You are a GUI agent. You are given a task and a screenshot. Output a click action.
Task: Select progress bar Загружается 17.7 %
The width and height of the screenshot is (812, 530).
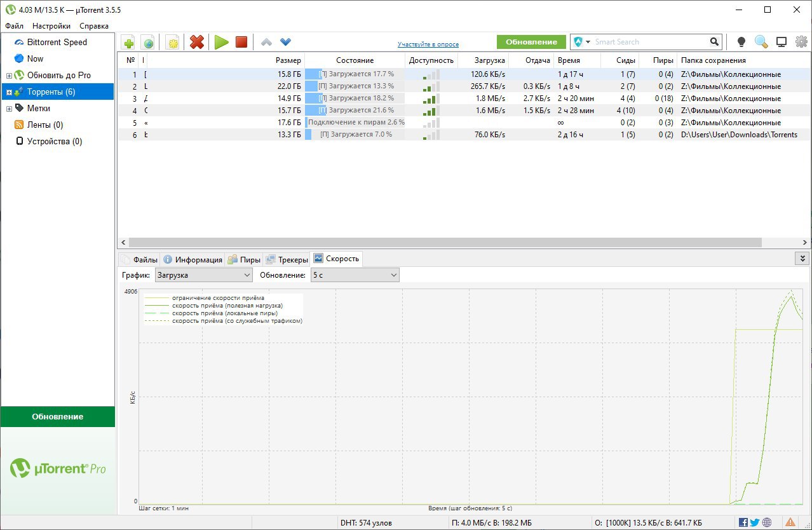click(x=355, y=74)
